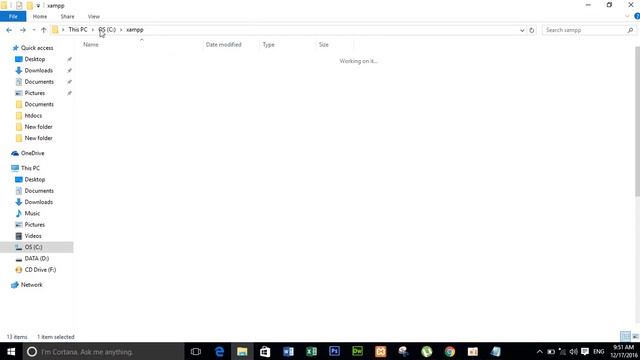Switch to the View ribbon tab

tap(93, 16)
